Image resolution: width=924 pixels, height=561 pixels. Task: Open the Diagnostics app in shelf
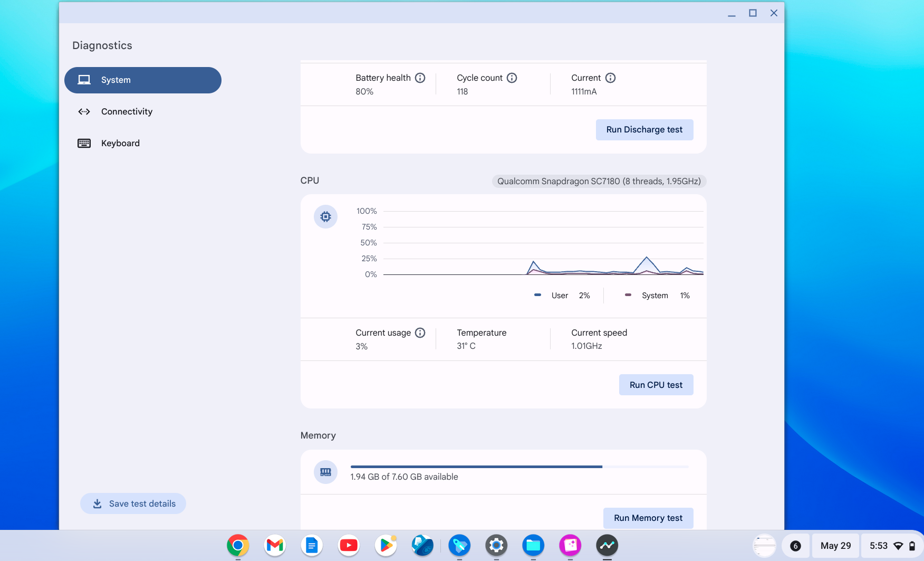tap(607, 545)
